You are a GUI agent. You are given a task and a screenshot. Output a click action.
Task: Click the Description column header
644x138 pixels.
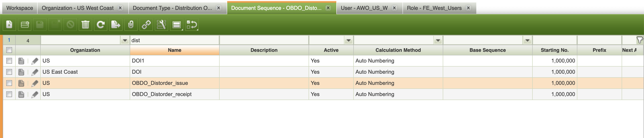pos(264,50)
